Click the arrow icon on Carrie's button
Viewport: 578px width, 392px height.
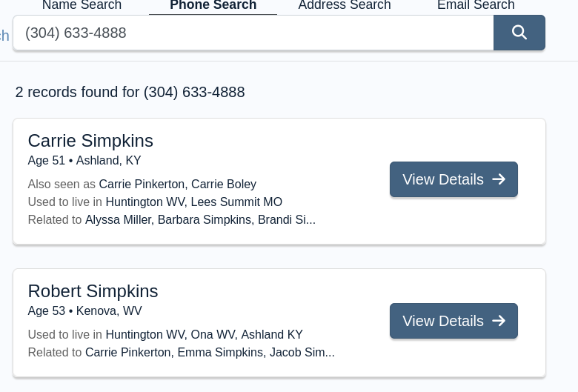click(499, 179)
